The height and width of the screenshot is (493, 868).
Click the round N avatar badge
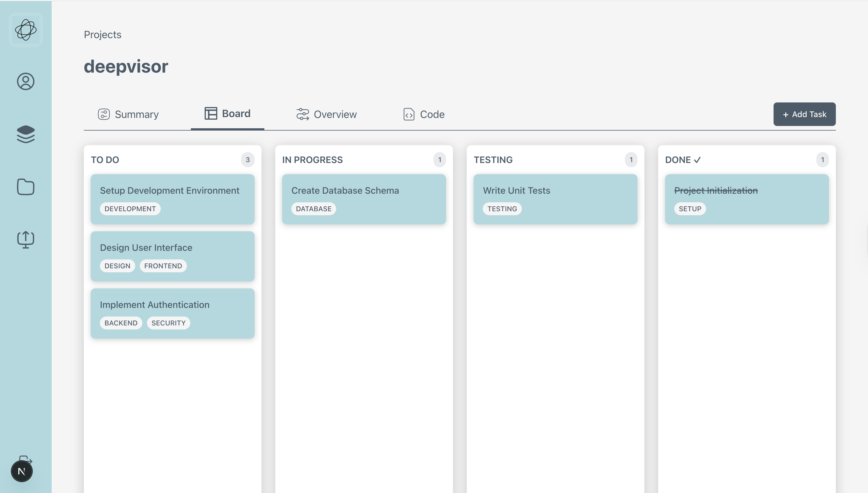point(22,471)
